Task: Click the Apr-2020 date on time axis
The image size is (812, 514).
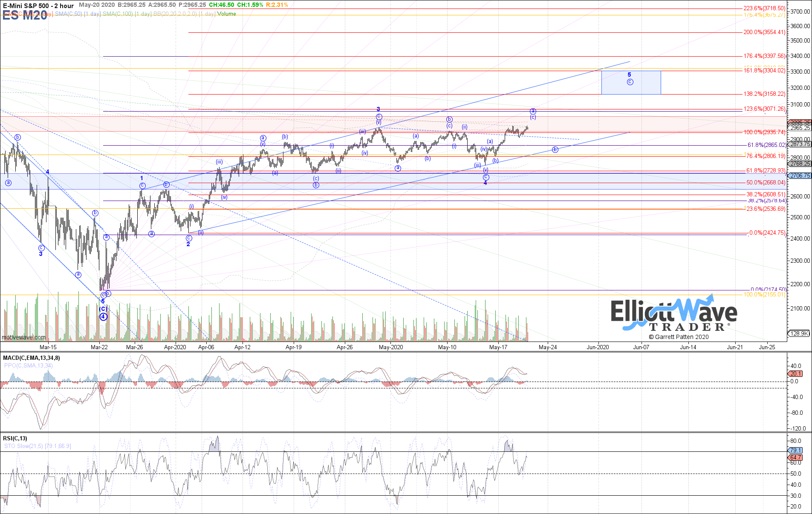Action: (x=175, y=347)
